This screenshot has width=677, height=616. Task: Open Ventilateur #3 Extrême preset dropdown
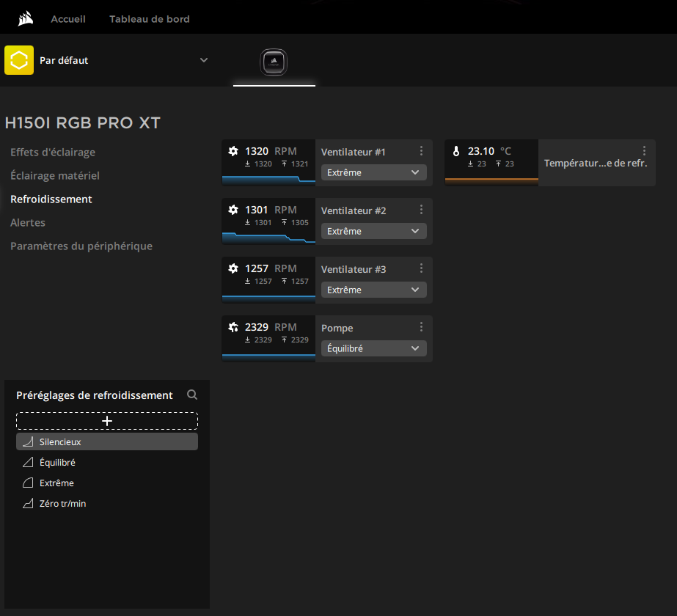pos(373,290)
